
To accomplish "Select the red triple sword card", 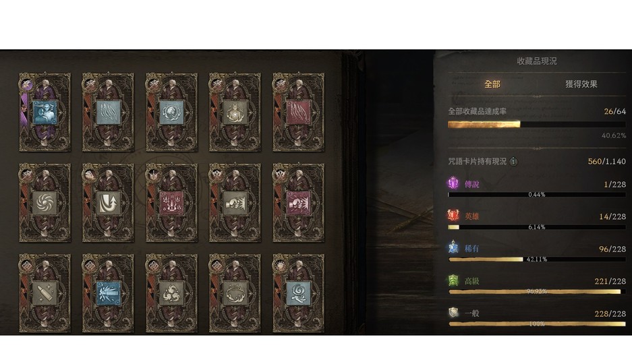I will 172,202.
